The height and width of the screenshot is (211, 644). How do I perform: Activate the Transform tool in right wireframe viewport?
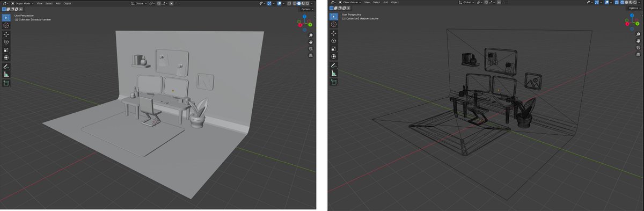point(334,57)
